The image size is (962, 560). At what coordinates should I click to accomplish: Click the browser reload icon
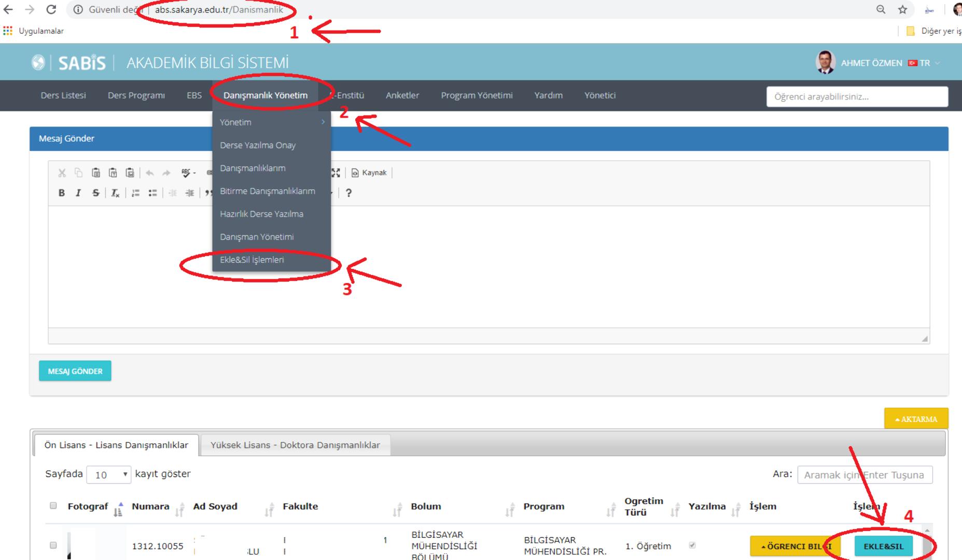(x=51, y=9)
